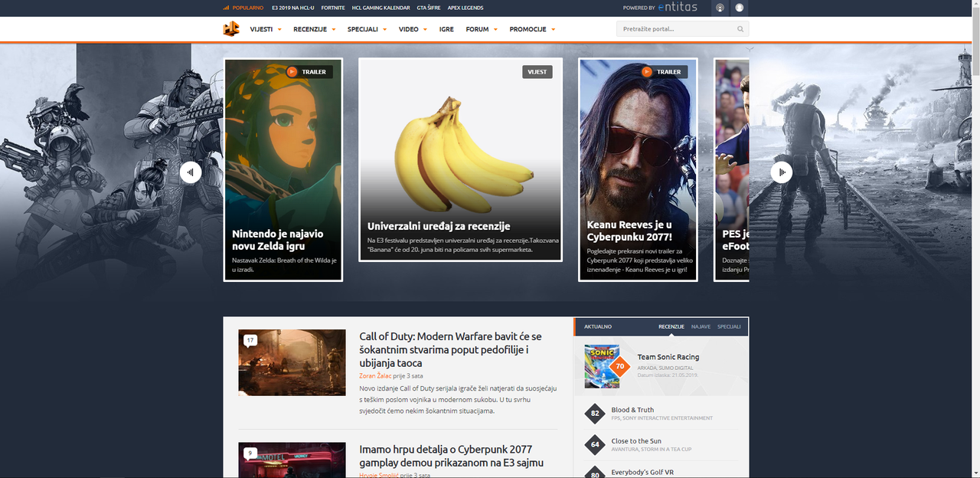Open the PES eFootball carousel card
The height and width of the screenshot is (478, 980).
pyautogui.click(x=732, y=169)
